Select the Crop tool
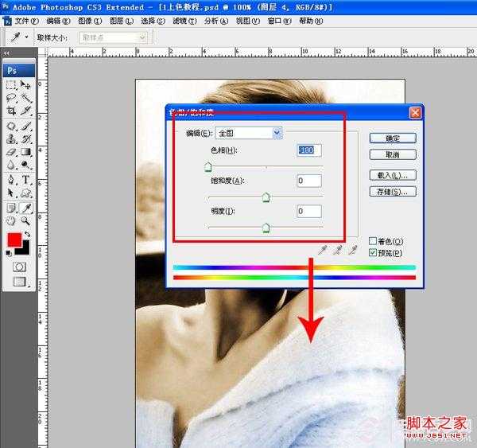The height and width of the screenshot is (448, 477). 11,111
